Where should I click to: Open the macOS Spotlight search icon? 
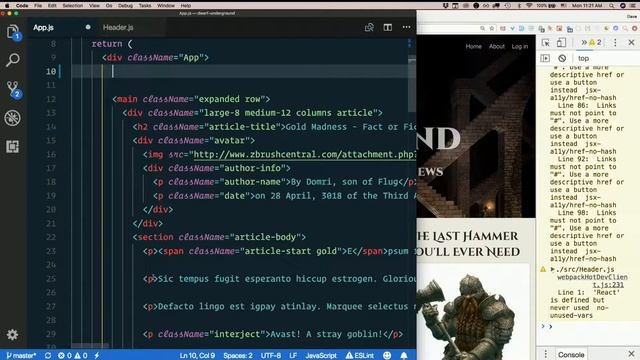tap(611, 6)
